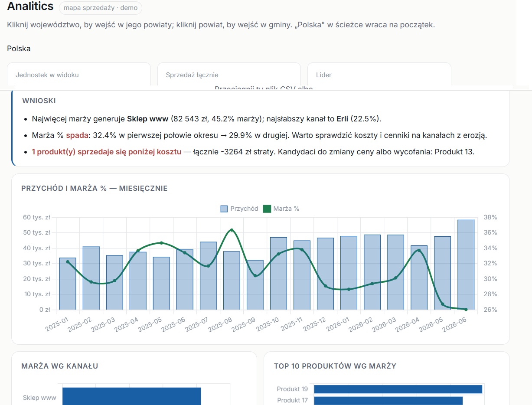Click the mapa sprzedaży demo badge
The height and width of the screenshot is (405, 532).
100,8
